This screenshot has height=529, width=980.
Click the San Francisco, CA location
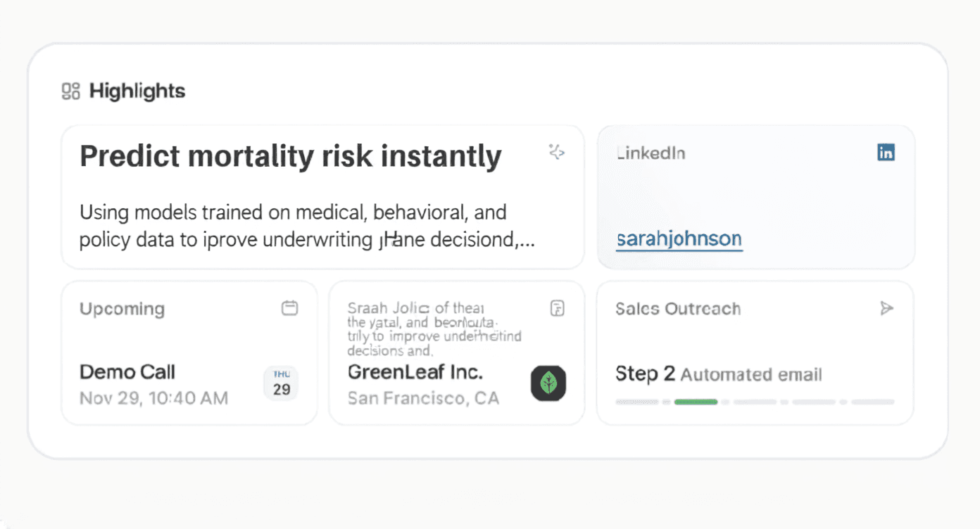click(x=423, y=398)
